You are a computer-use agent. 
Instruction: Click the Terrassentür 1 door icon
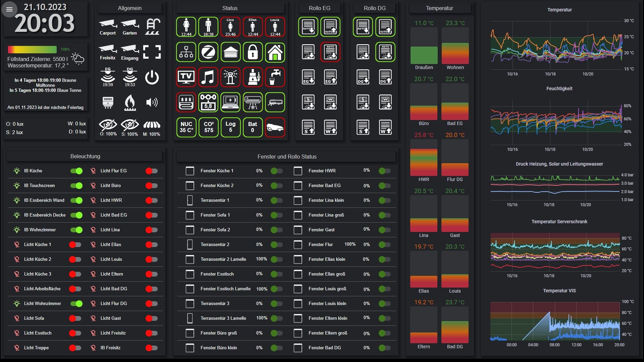[x=190, y=200]
